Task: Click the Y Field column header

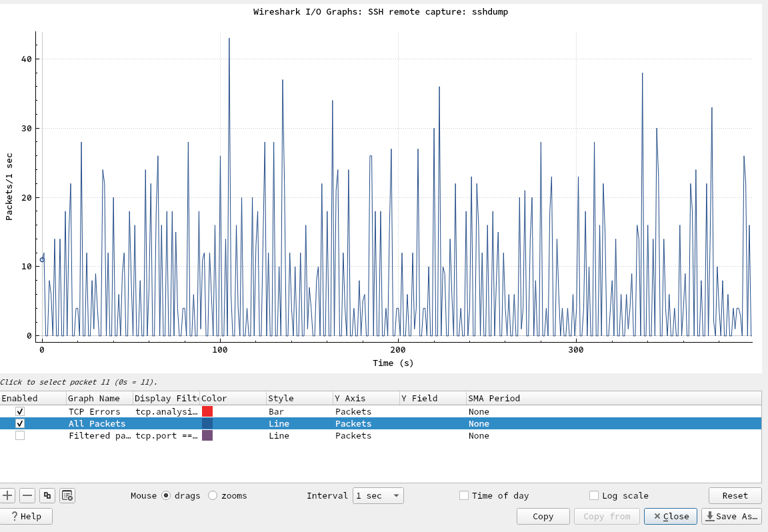Action: (433, 398)
